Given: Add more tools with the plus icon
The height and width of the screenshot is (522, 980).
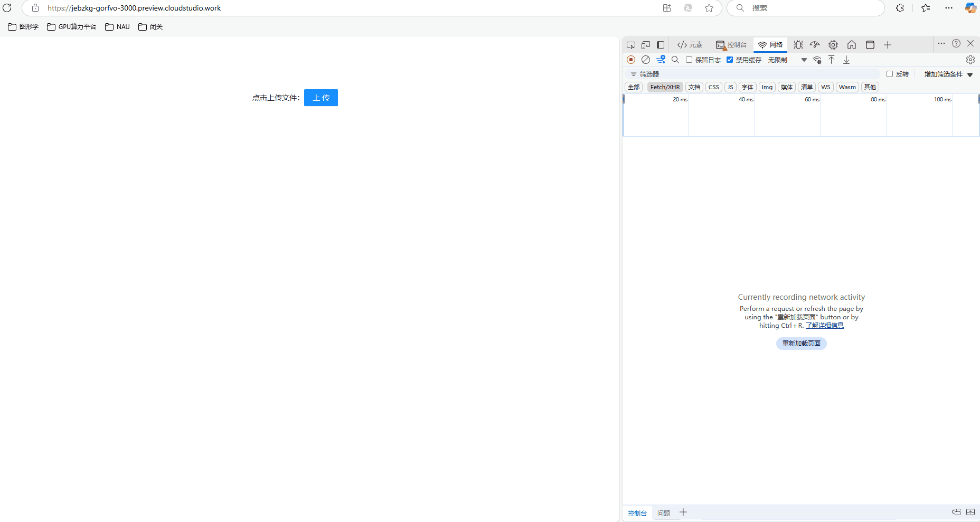Looking at the screenshot, I should pyautogui.click(x=888, y=45).
